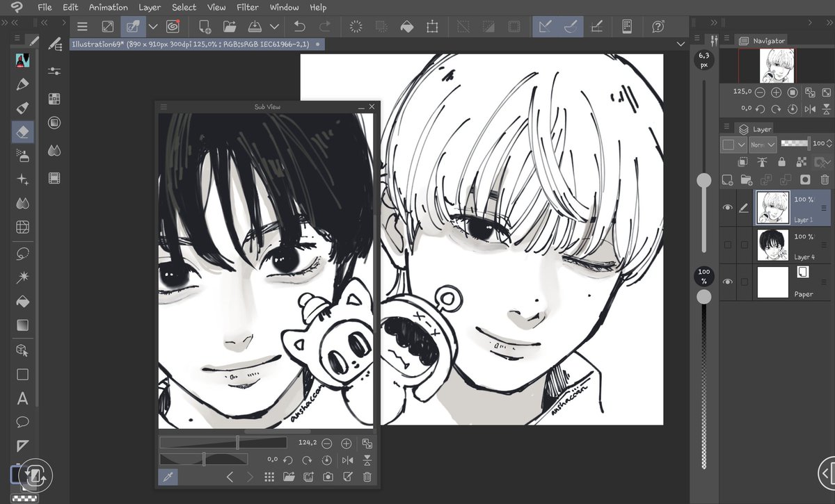Click the Fill icon in command bar
Image resolution: width=835 pixels, height=504 pixels.
click(407, 26)
